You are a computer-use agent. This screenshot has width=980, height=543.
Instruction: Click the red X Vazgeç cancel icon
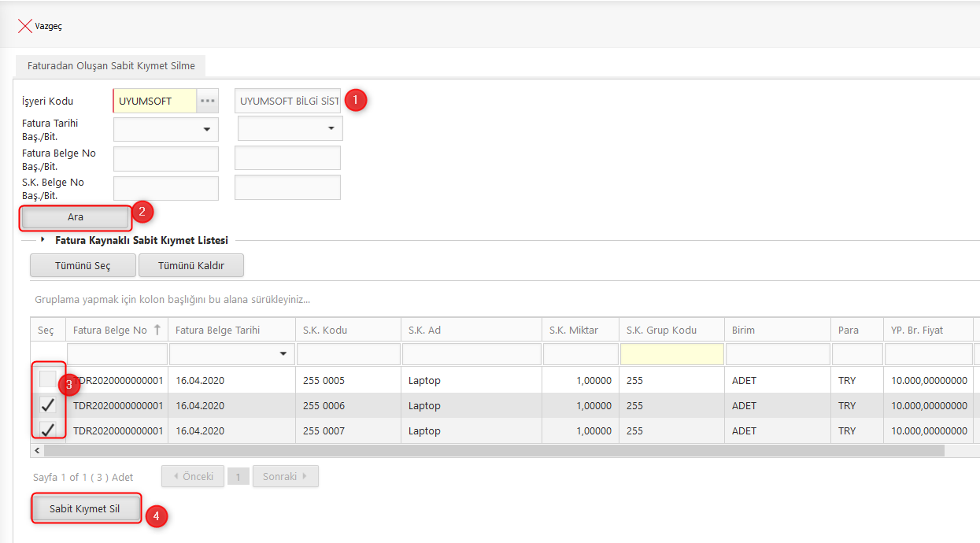[x=24, y=26]
